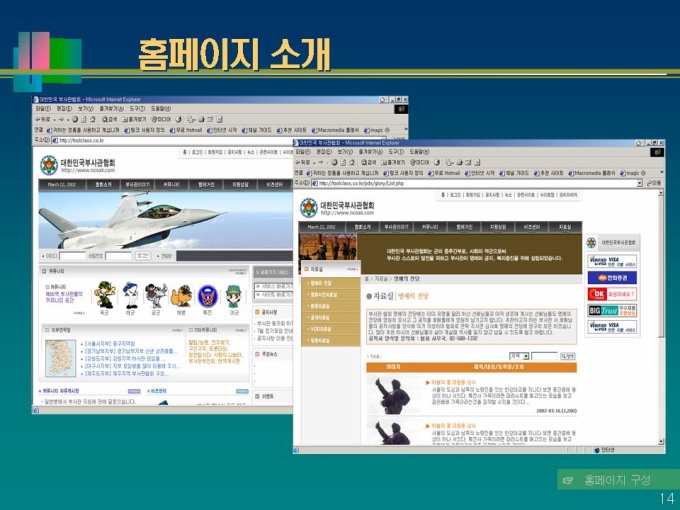Click Refresh icon in front browser toolbar
The height and width of the screenshot is (510, 680).
coord(343,162)
